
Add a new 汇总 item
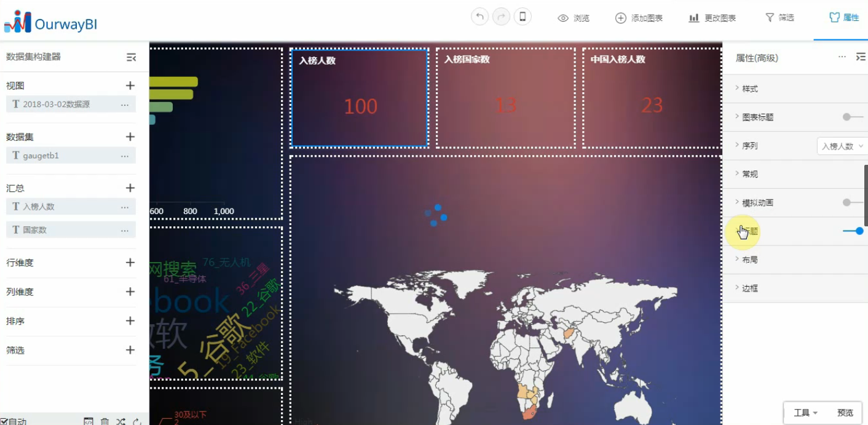pos(130,188)
